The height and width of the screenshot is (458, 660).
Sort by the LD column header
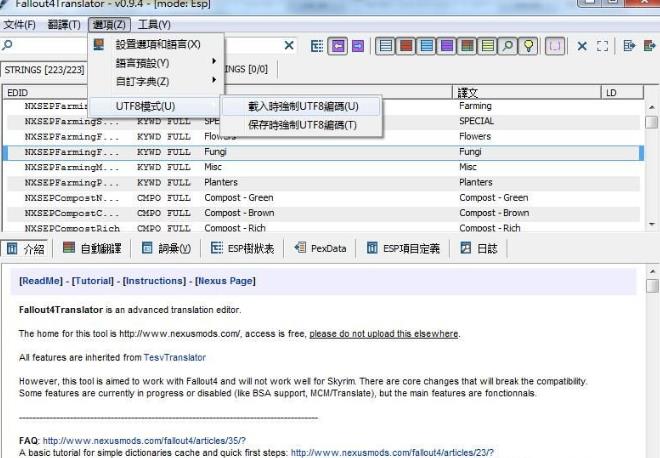click(x=622, y=93)
